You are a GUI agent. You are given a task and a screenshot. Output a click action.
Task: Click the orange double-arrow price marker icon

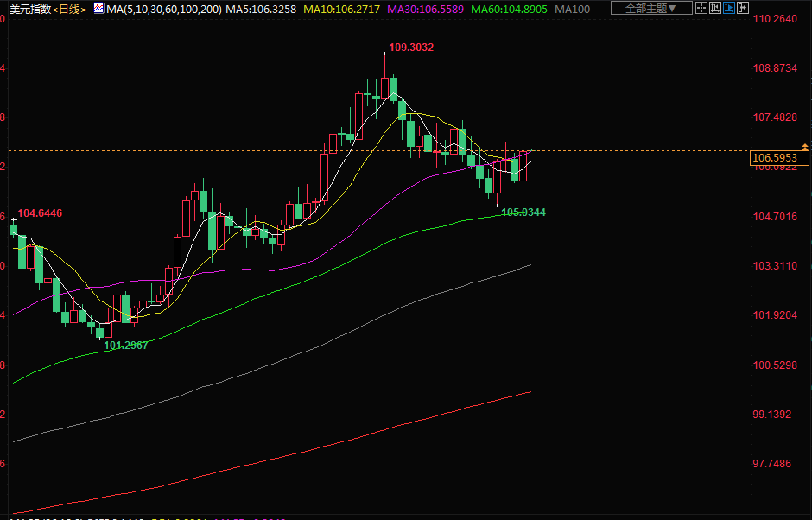click(805, 148)
